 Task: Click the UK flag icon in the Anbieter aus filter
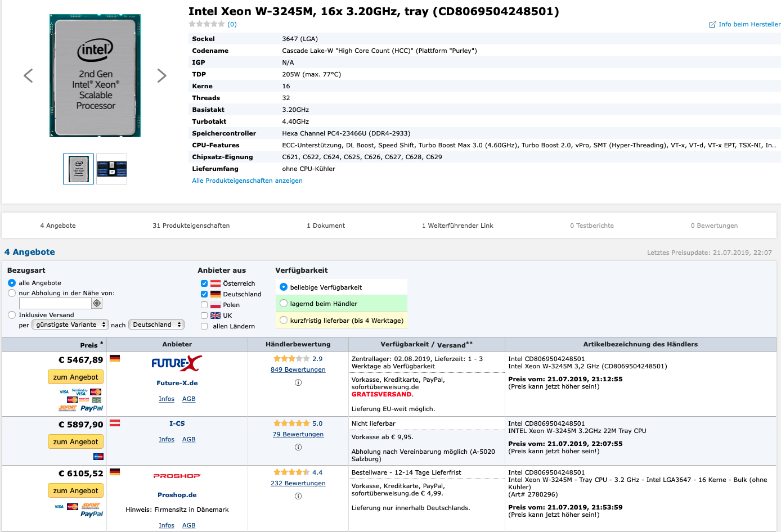(216, 315)
